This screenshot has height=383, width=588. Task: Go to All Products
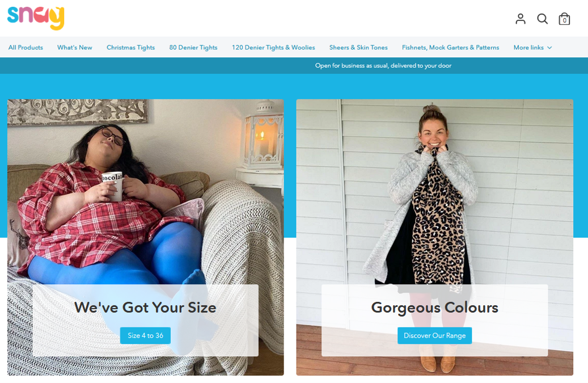[x=26, y=47]
